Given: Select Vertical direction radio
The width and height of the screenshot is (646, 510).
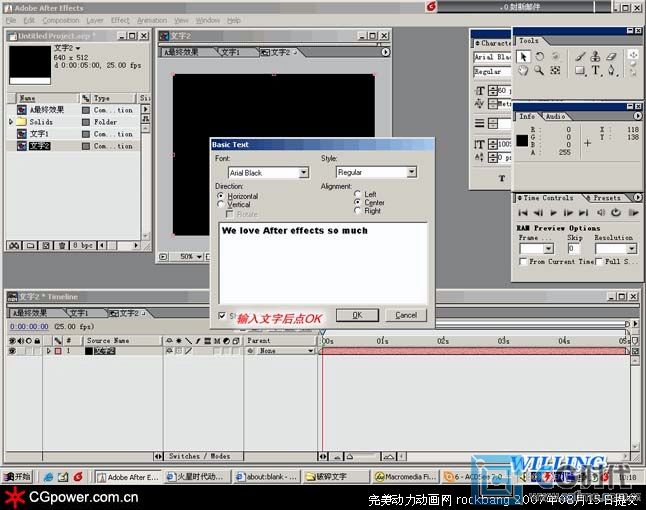Looking at the screenshot, I should 221,204.
